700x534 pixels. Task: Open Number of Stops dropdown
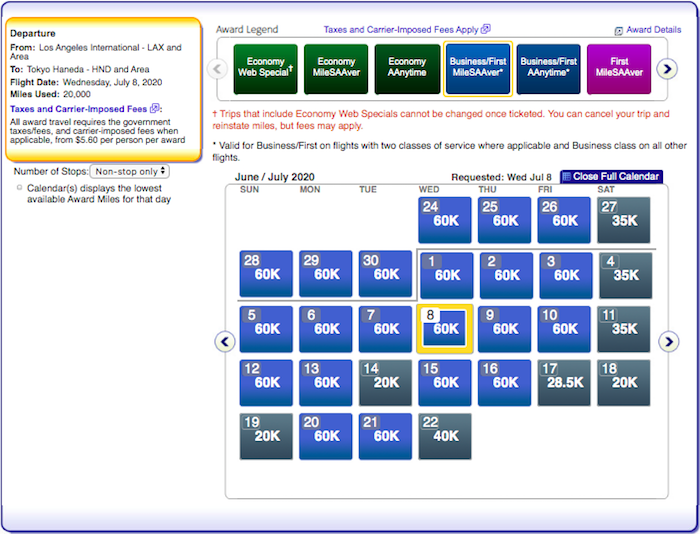coord(129,171)
